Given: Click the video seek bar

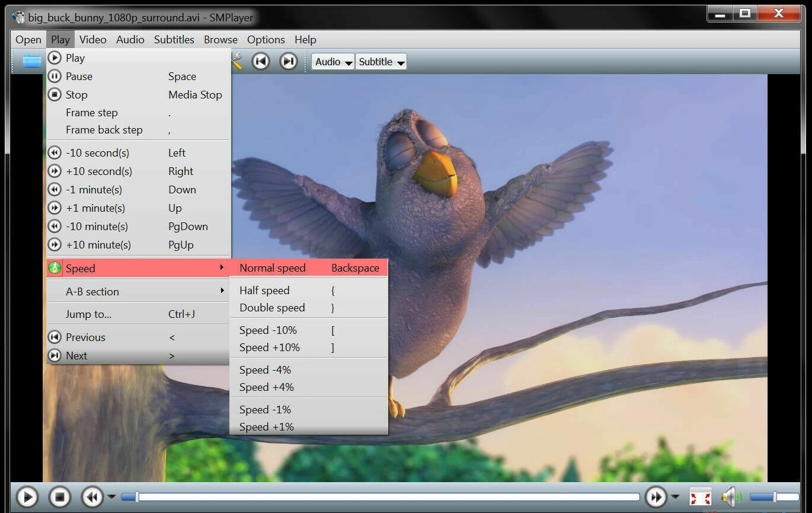Looking at the screenshot, I should (x=381, y=497).
